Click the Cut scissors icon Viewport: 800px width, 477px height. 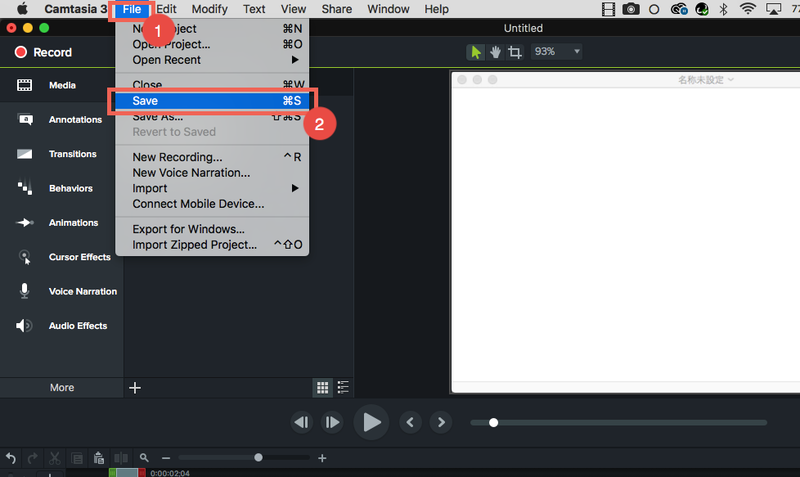click(x=54, y=458)
